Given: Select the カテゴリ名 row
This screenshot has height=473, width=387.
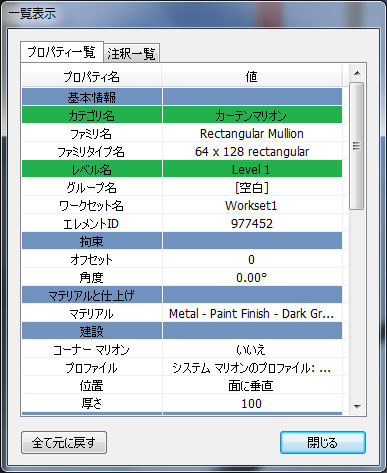Looking at the screenshot, I should [x=182, y=115].
